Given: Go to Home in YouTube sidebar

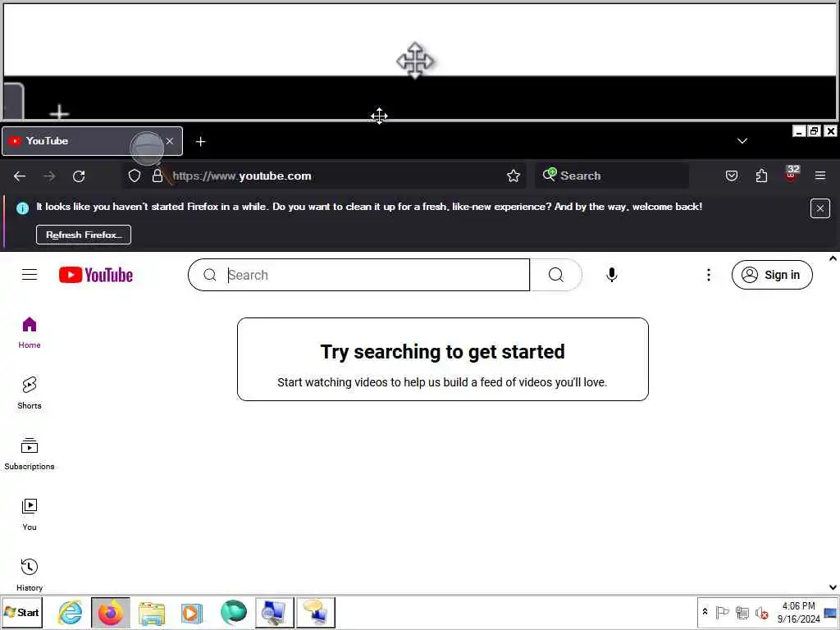Looking at the screenshot, I should coord(30,333).
